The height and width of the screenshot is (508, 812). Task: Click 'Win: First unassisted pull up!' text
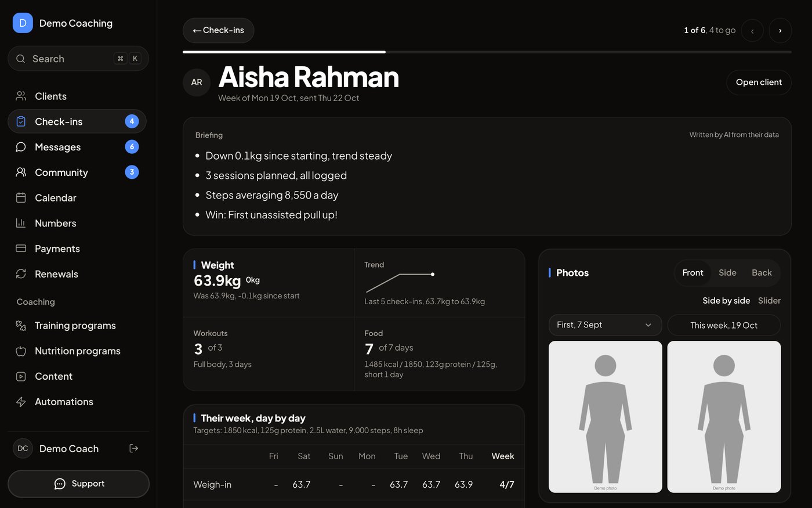(271, 215)
